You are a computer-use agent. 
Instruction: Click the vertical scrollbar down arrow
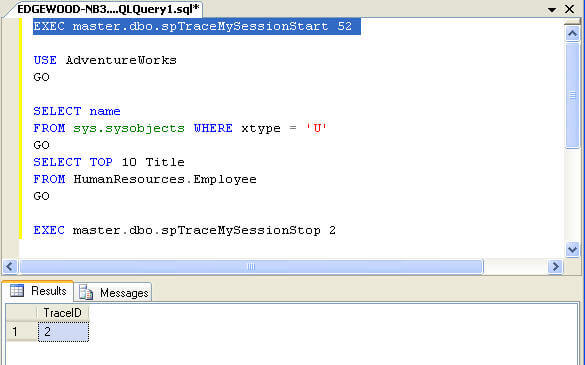572,249
